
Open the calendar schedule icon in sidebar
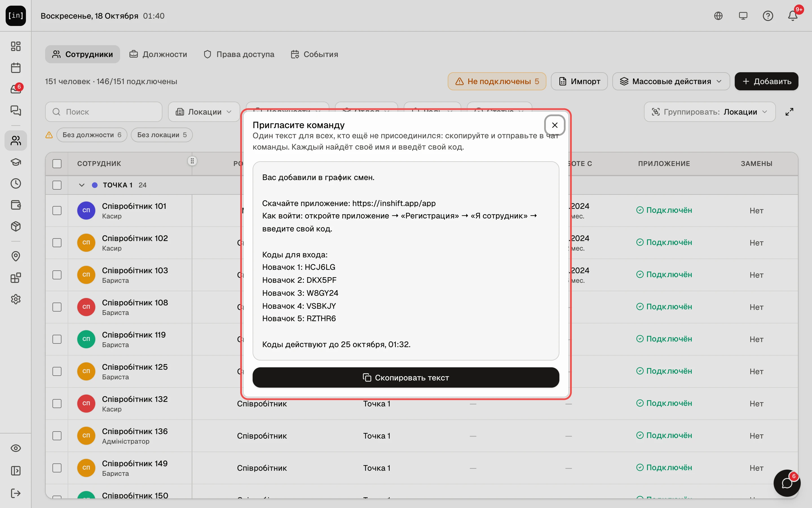pyautogui.click(x=16, y=68)
